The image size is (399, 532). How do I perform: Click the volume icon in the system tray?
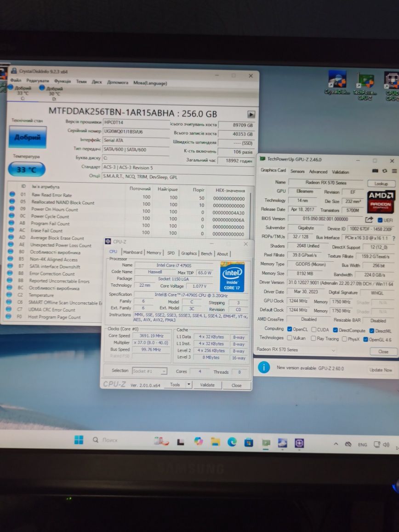[x=386, y=445]
